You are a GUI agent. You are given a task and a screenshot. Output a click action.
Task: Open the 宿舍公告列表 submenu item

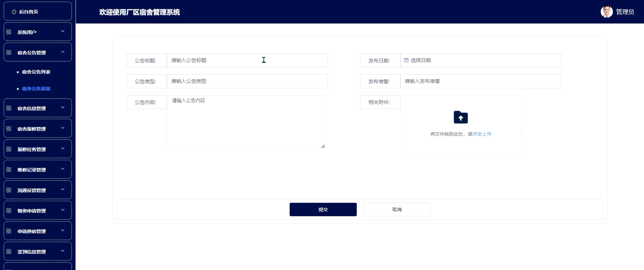click(x=36, y=72)
